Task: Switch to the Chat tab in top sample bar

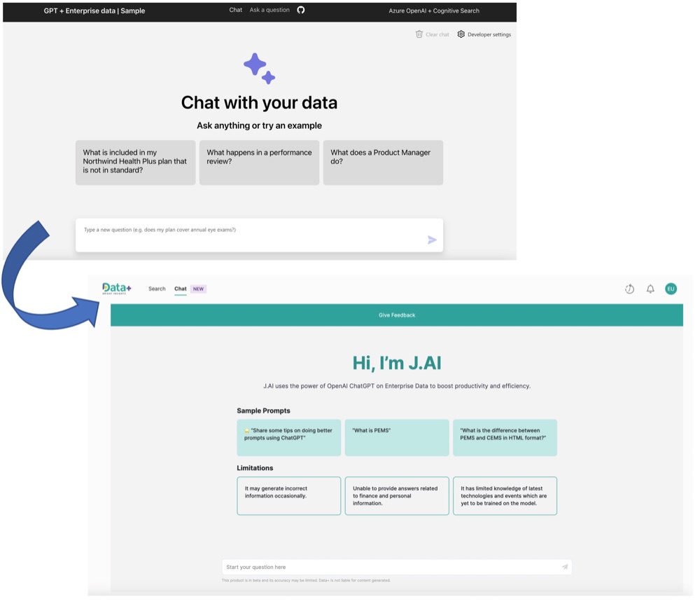Action: [236, 10]
